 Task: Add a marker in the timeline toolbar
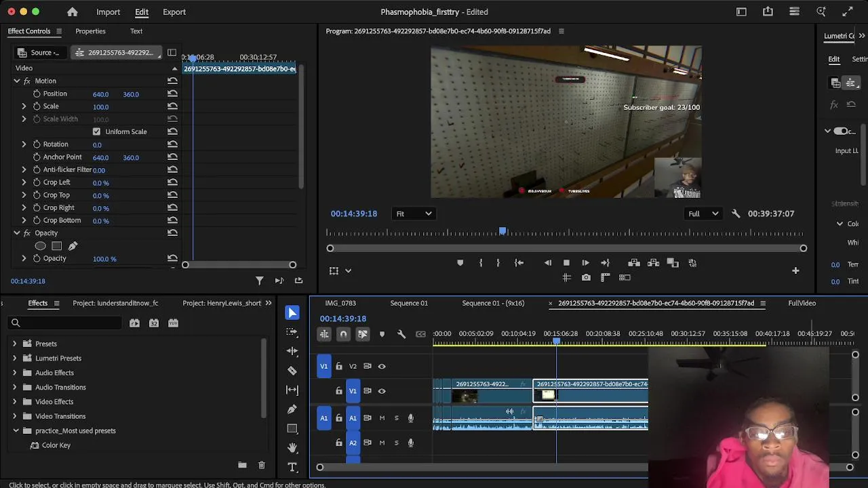(382, 334)
